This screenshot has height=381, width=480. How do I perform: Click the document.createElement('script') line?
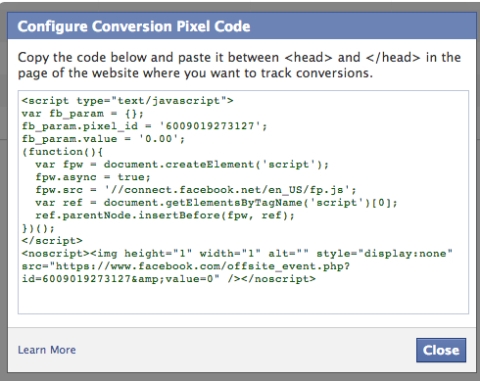(x=182, y=164)
